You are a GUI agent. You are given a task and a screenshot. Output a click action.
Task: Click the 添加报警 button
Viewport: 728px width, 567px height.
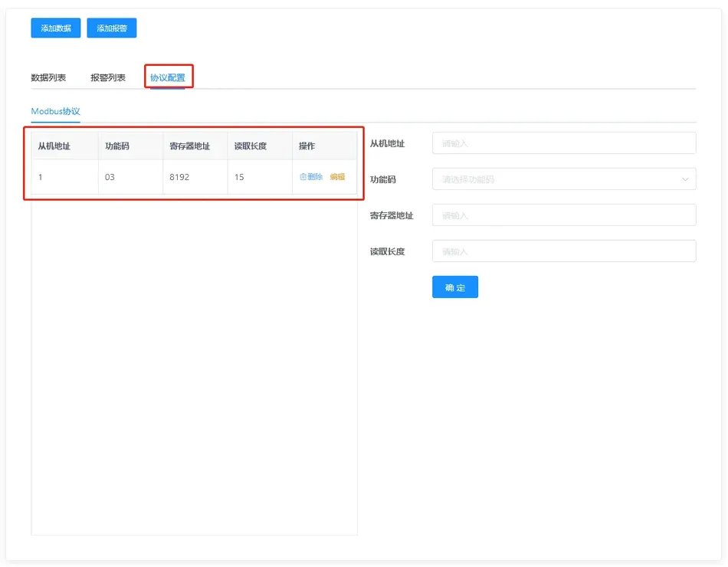(112, 28)
